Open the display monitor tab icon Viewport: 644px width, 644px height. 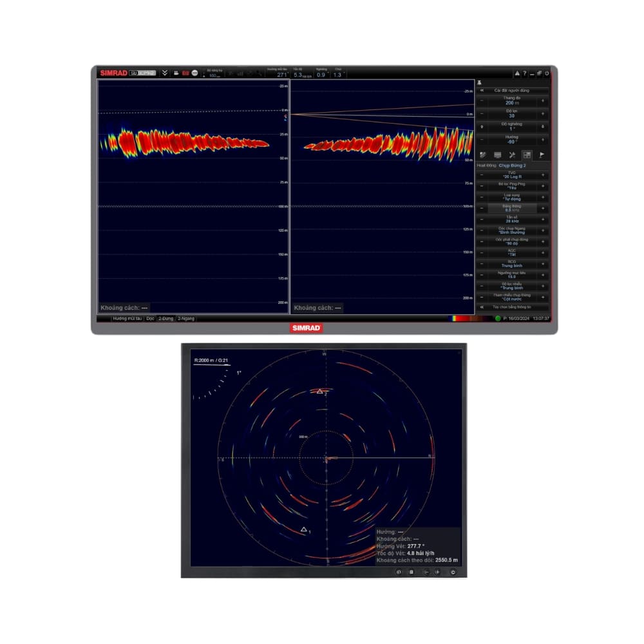497,155
